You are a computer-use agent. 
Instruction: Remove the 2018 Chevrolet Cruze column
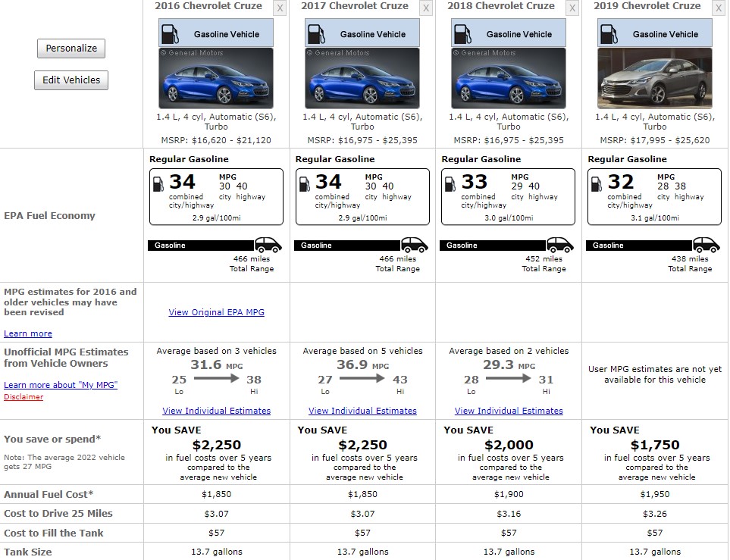point(572,8)
